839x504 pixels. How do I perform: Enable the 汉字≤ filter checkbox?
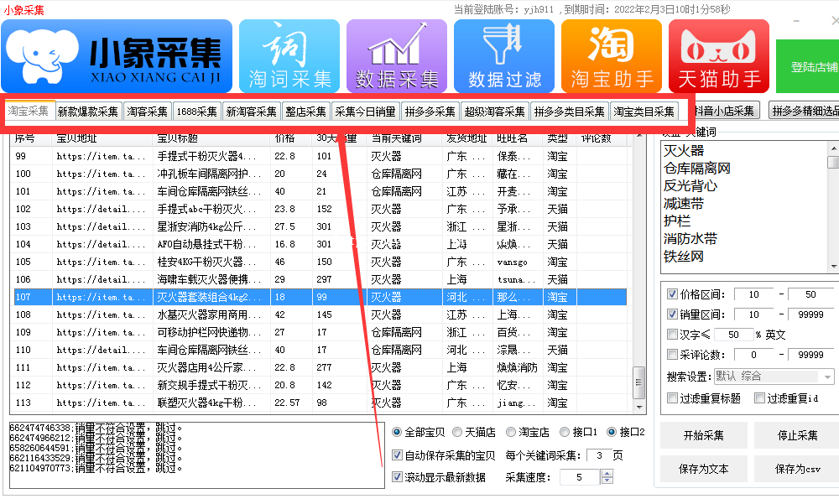pos(673,335)
